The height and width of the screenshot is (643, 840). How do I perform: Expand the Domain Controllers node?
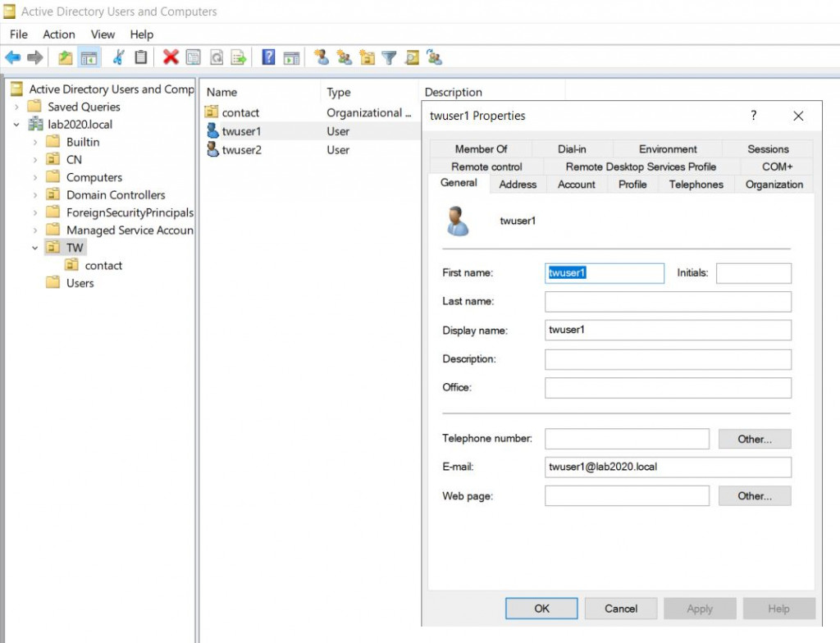pos(35,195)
